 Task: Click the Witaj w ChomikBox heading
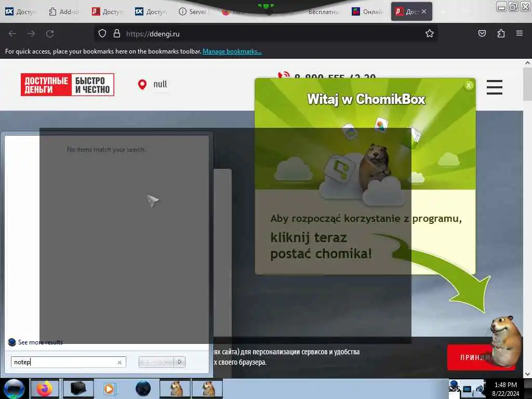point(366,99)
